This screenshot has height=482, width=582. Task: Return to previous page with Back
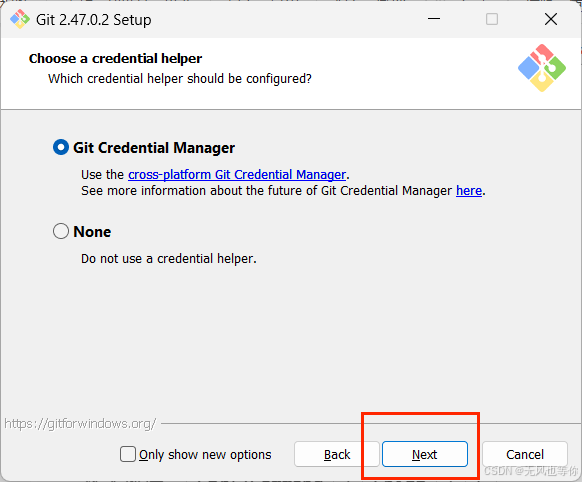[x=336, y=454]
